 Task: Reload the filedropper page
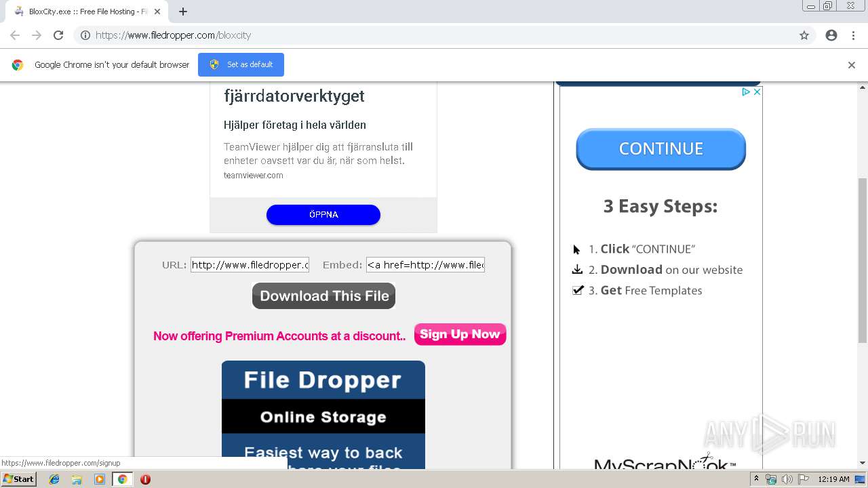(x=58, y=35)
